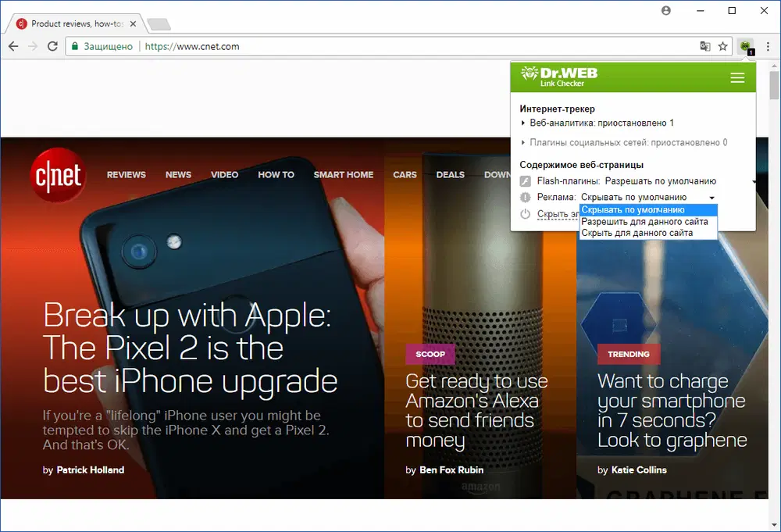
Task: Click the TRENDING tag label
Action: 629,354
